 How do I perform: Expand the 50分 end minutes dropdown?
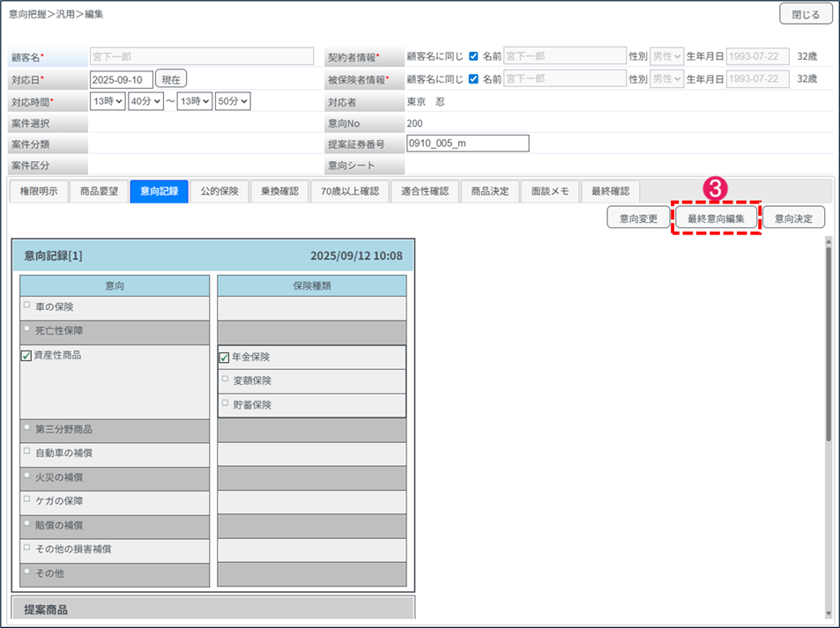(x=234, y=101)
